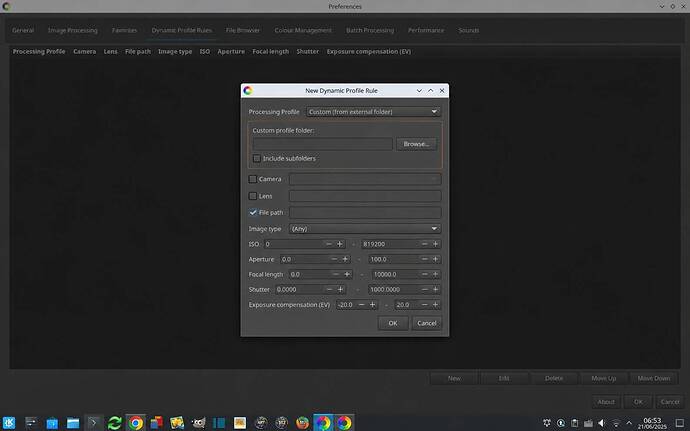This screenshot has width=690, height=431.
Task: Switch to the Batch Processing tab
Action: [370, 30]
